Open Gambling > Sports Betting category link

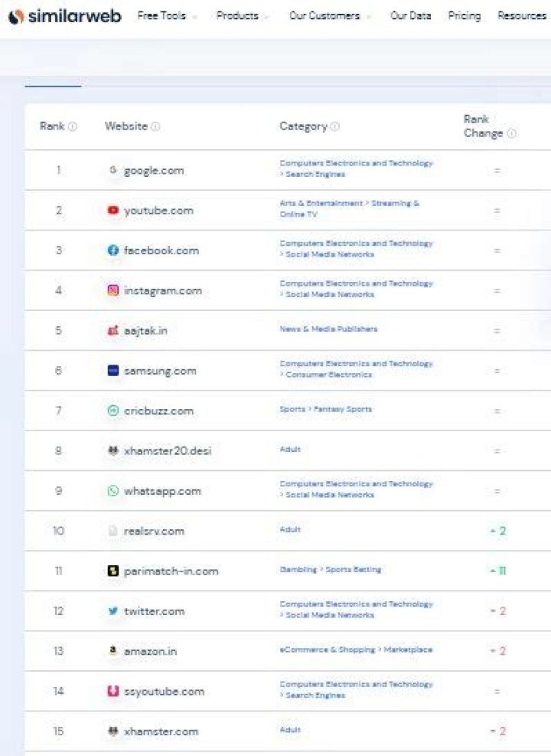click(x=331, y=569)
